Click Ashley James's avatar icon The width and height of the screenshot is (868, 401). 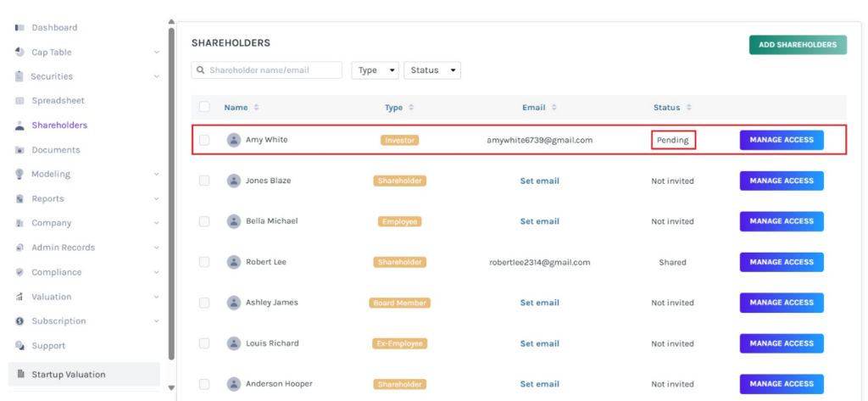[234, 303]
